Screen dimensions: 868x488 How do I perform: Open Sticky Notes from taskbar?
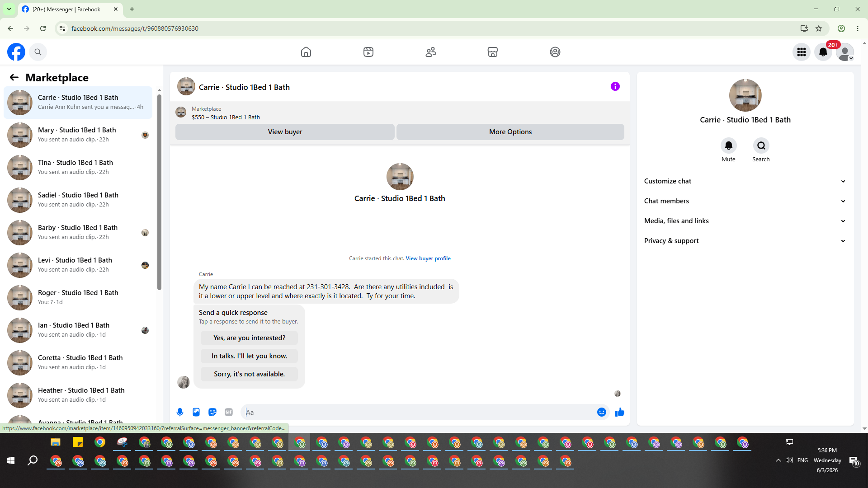78,442
